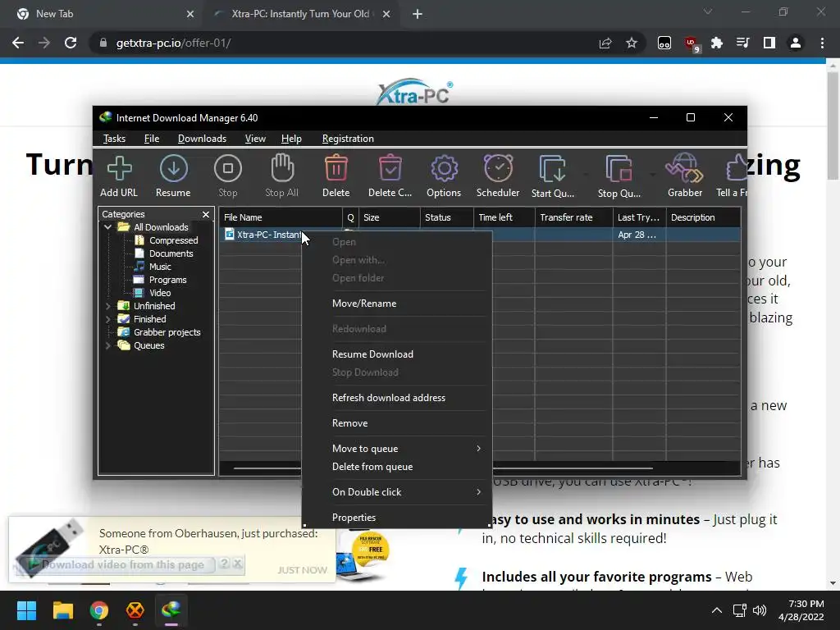Screen dimensions: 840x630
Task: Open Windows Start menu
Action: 26,610
